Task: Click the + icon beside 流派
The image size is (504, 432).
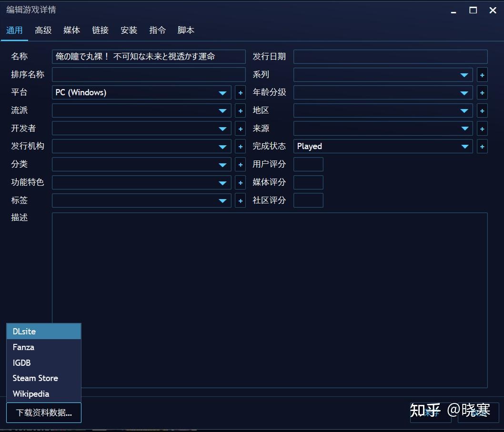Action: click(240, 111)
